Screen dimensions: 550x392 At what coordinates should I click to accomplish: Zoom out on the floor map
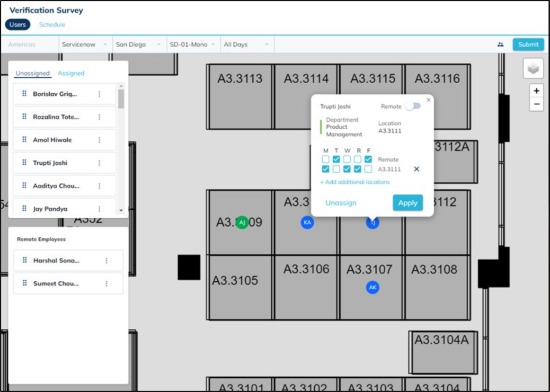[536, 104]
